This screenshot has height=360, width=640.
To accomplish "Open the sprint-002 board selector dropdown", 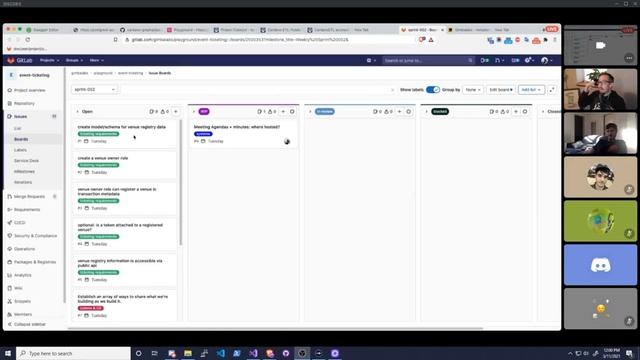I will [95, 89].
